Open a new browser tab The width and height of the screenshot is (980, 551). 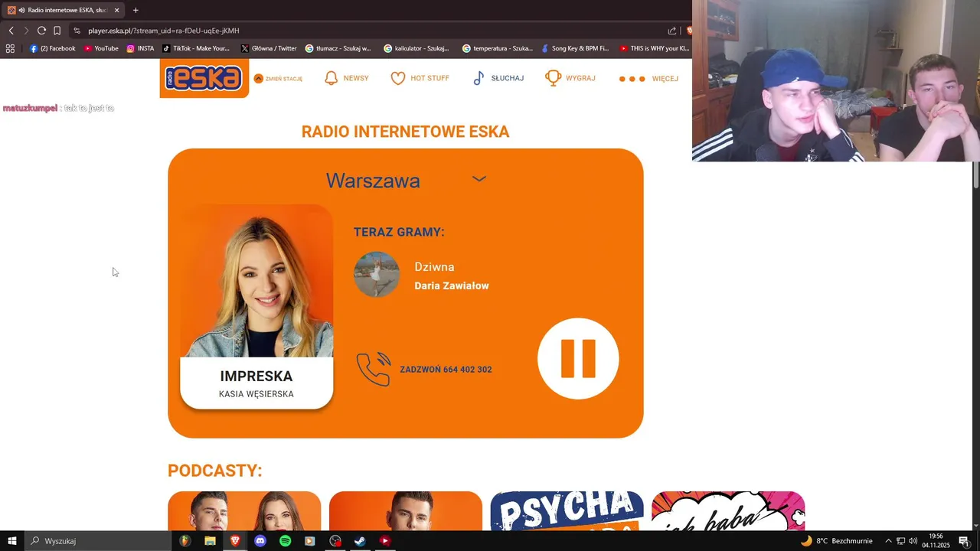pyautogui.click(x=136, y=10)
